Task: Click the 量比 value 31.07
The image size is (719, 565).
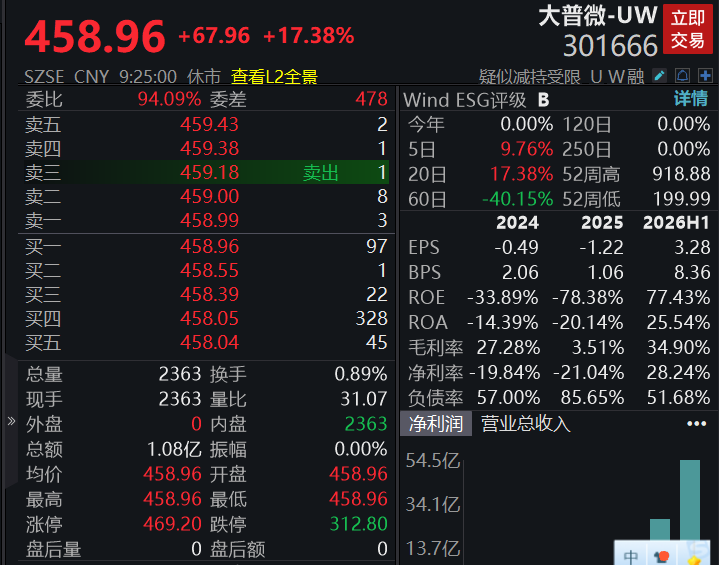Action: [x=364, y=399]
